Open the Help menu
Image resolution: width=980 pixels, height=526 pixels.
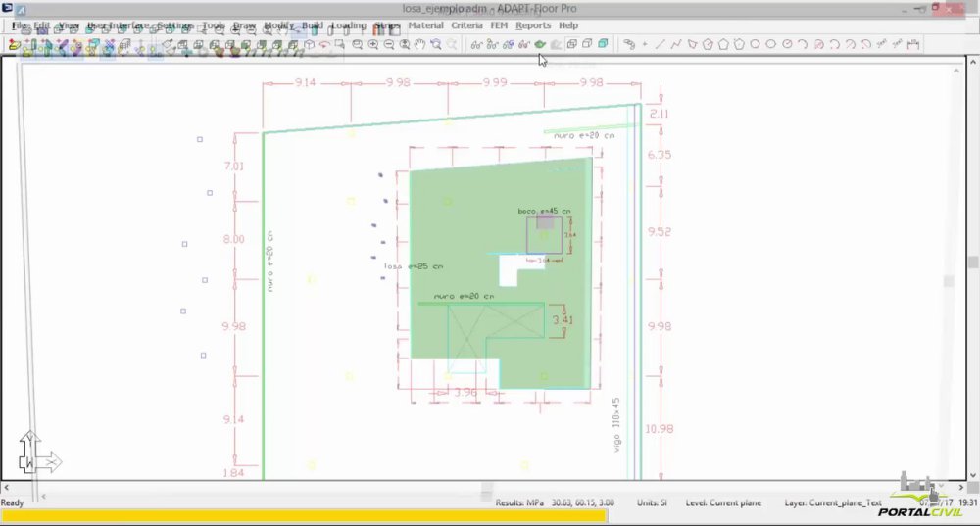click(x=568, y=25)
